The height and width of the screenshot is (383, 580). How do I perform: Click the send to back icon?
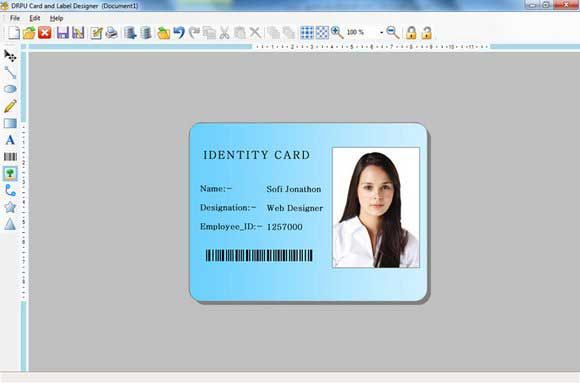tap(289, 33)
